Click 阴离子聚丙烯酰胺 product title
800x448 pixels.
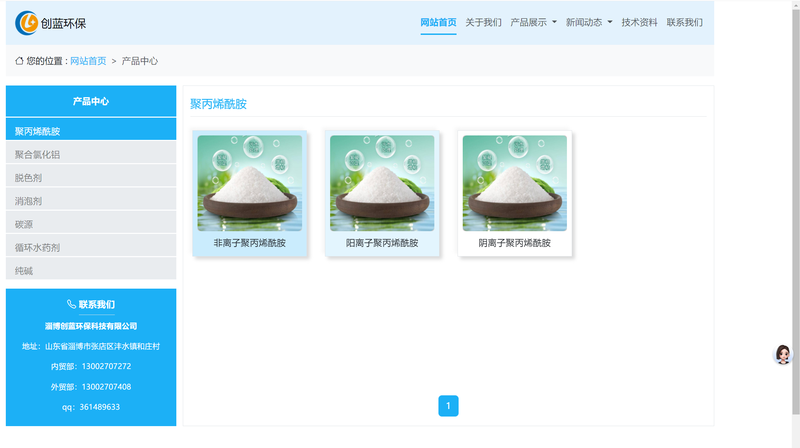tap(515, 243)
